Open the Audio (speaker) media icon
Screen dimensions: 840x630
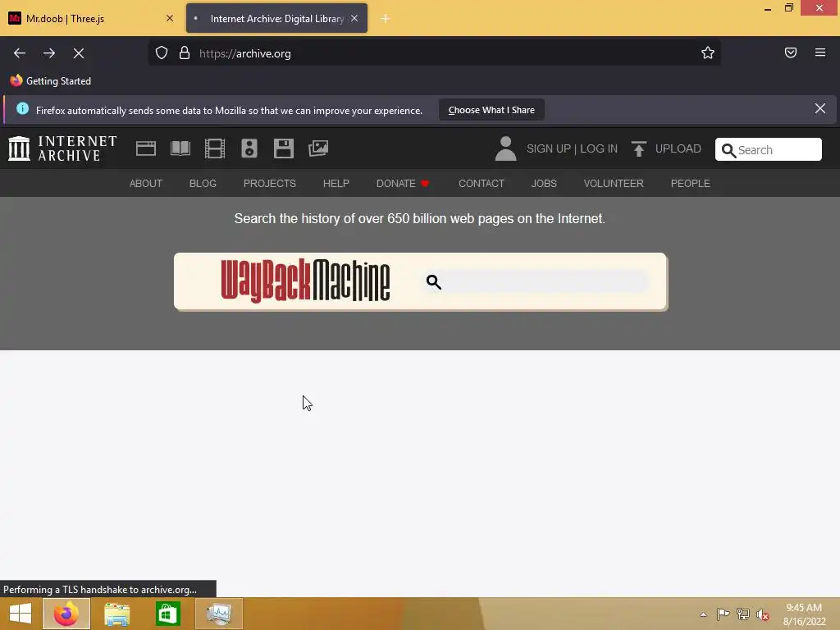249,148
